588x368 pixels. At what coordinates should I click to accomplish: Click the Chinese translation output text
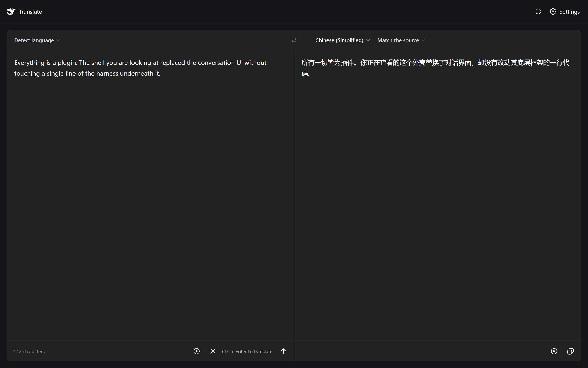[435, 68]
